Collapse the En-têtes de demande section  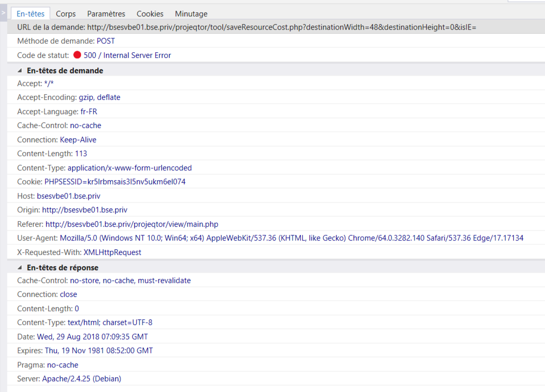coord(20,71)
